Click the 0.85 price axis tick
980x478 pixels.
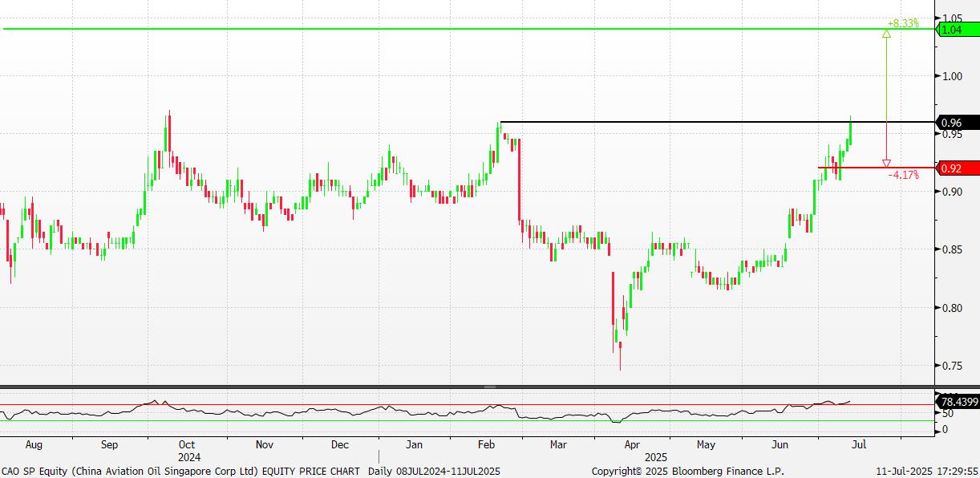952,249
